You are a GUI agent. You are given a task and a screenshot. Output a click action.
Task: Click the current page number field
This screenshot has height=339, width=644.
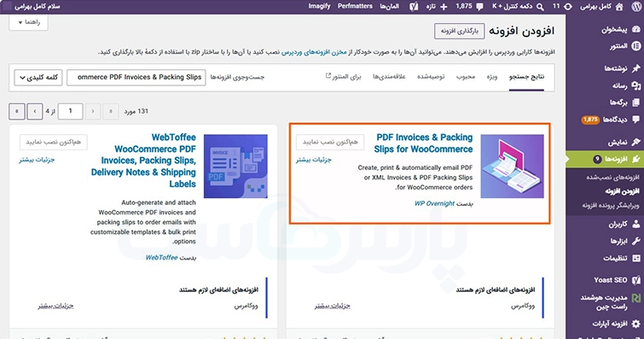click(70, 111)
